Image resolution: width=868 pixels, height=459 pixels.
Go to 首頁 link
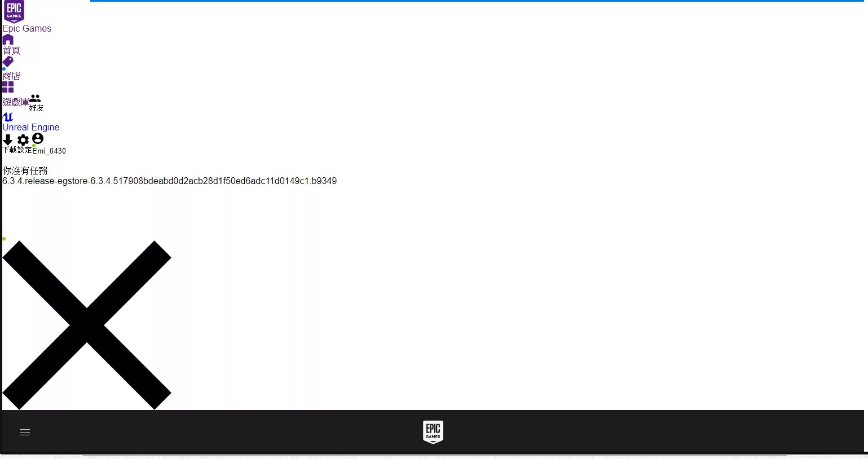pos(11,51)
